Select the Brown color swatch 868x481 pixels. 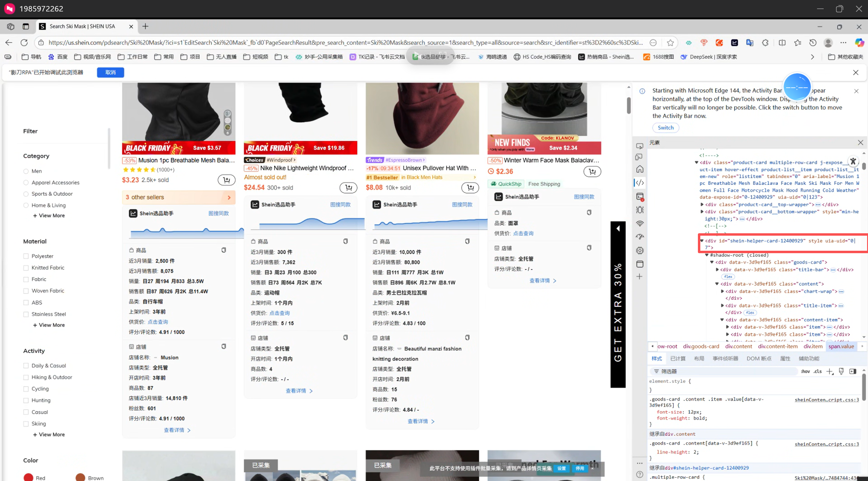pos(80,478)
